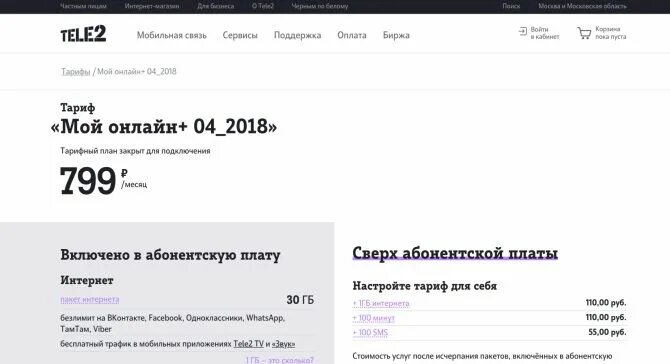
Task: Click the Tele2 logo
Action: click(x=83, y=34)
